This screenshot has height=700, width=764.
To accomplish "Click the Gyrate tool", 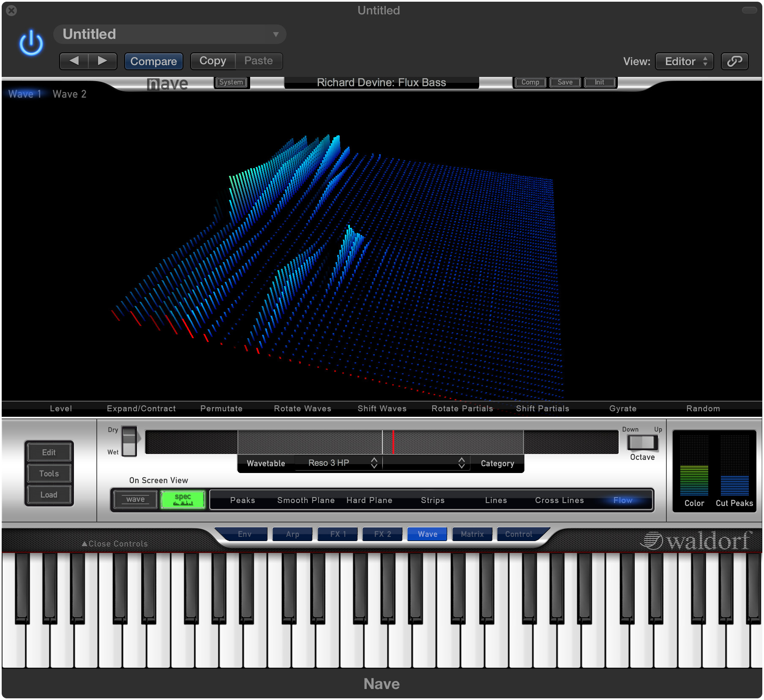I will coord(623,408).
